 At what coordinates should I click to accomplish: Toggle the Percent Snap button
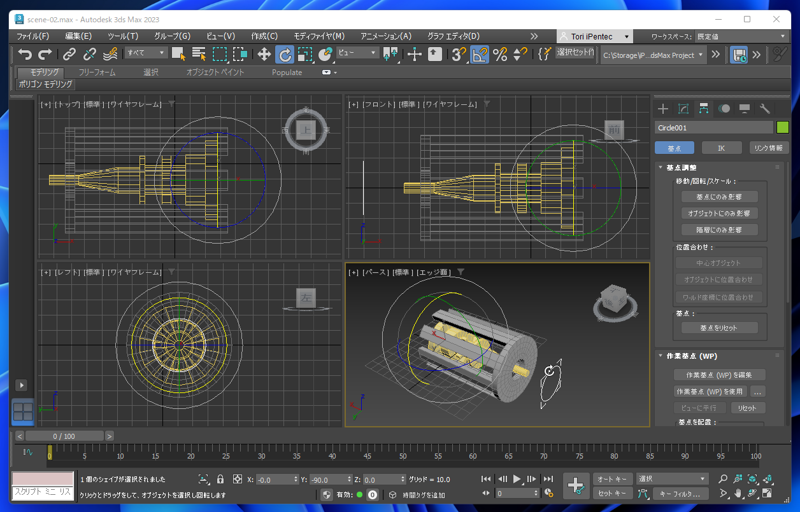(x=500, y=54)
